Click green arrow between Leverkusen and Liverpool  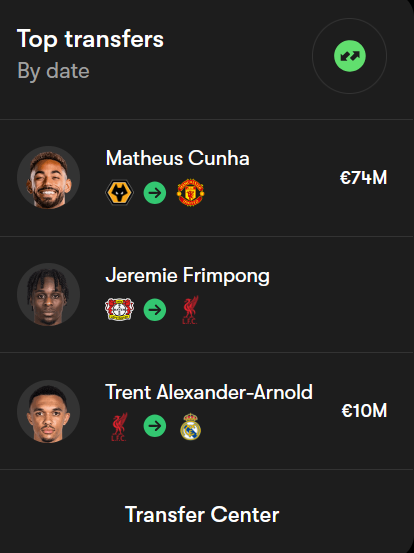click(155, 310)
